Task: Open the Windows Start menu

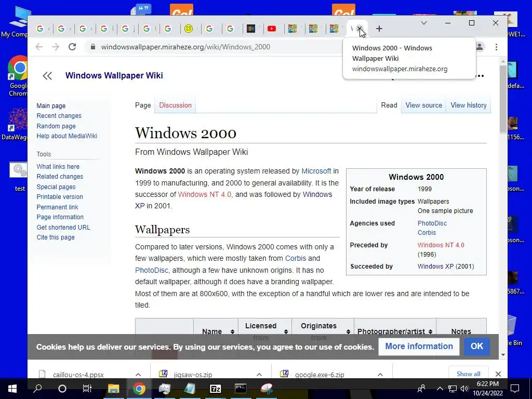Action: [12, 389]
